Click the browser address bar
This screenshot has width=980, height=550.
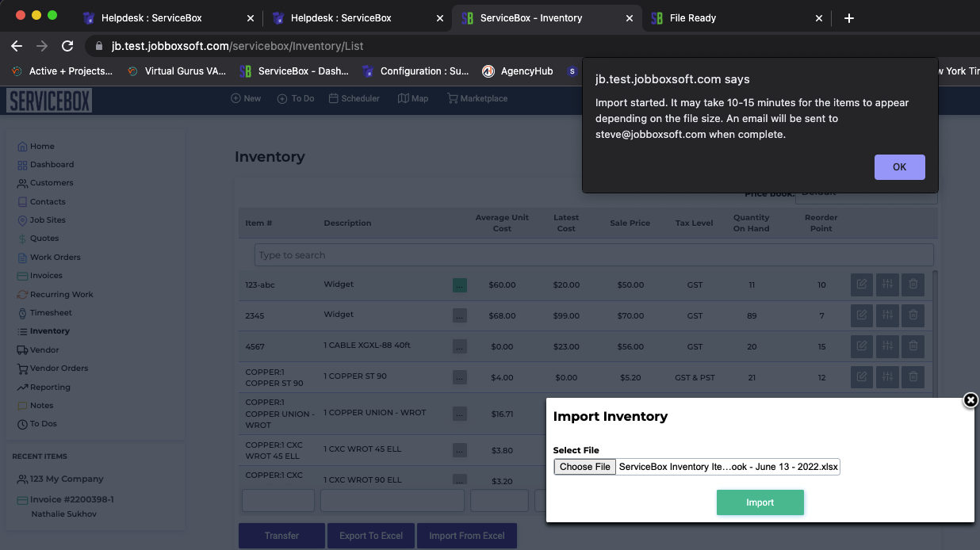click(531, 46)
